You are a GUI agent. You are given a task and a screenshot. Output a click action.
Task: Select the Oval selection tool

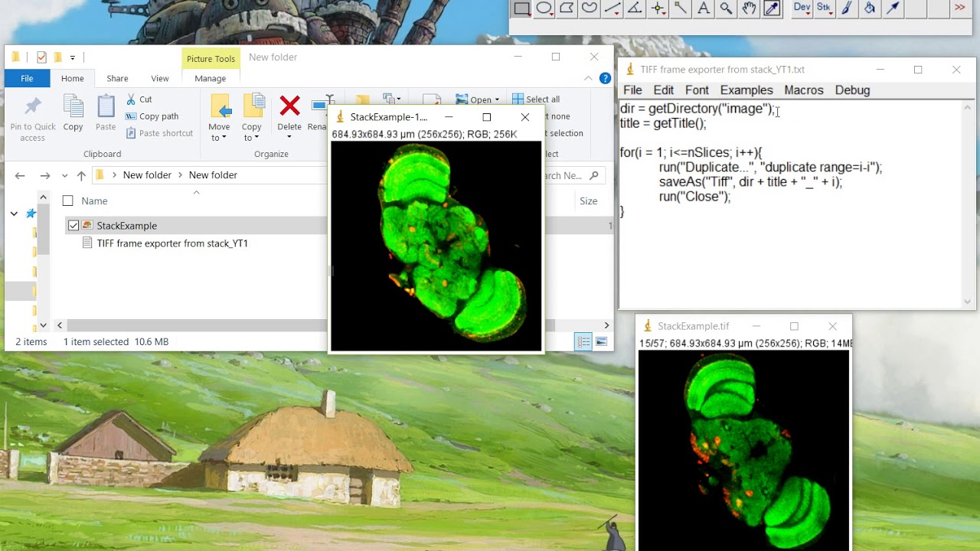544,8
